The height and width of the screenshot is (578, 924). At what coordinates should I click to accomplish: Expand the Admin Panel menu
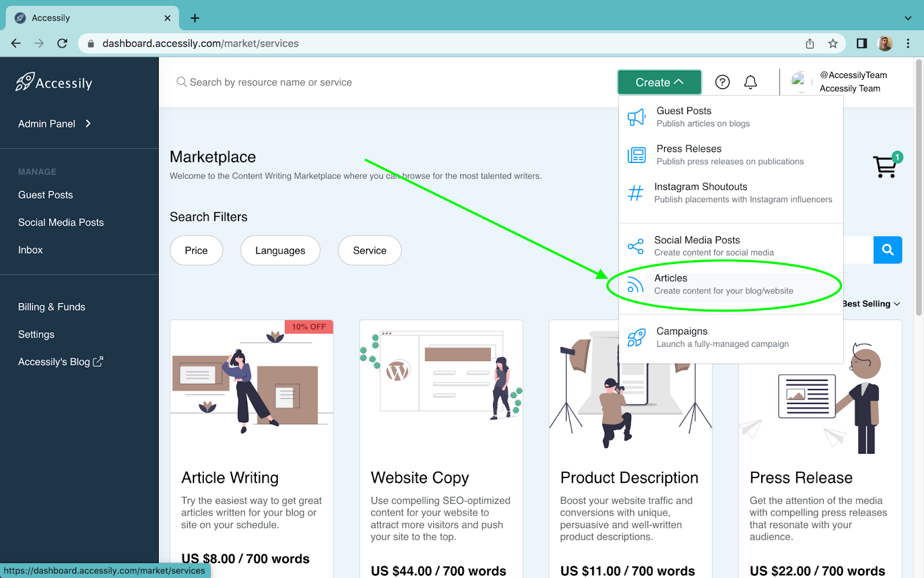click(x=55, y=124)
